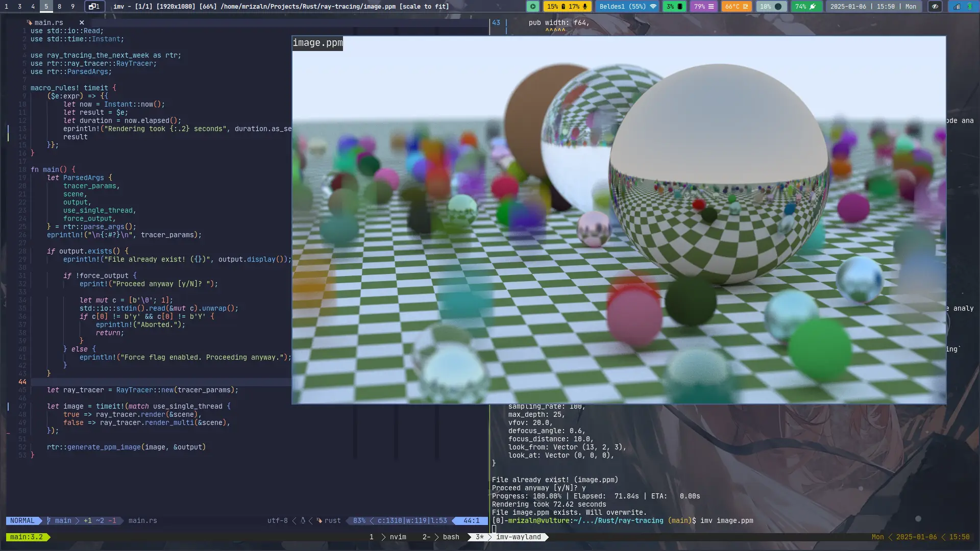Select the bash tmux window

coord(450,537)
